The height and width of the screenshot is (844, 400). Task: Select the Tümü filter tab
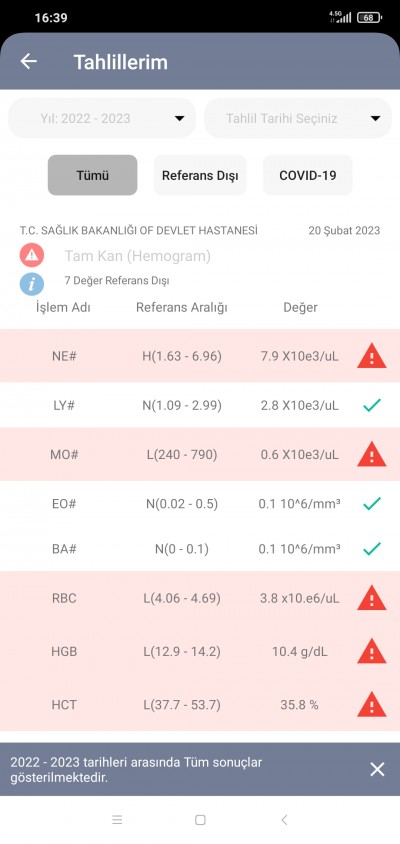coord(93,175)
